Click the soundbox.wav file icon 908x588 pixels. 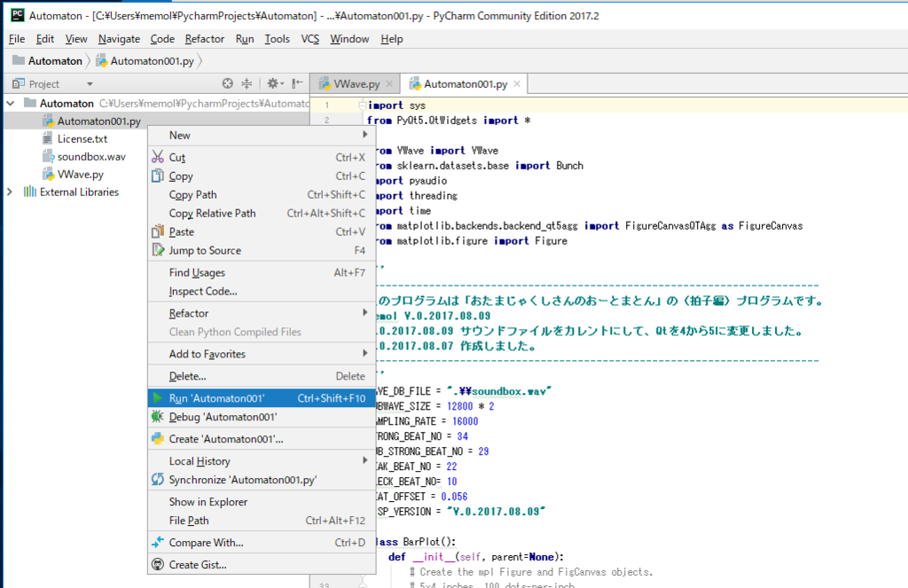click(49, 156)
